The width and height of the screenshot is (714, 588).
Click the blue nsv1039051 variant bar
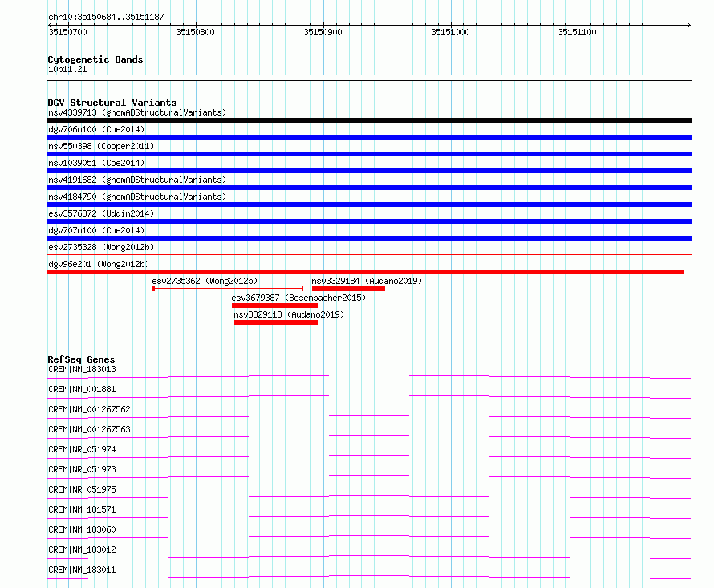pos(369,171)
